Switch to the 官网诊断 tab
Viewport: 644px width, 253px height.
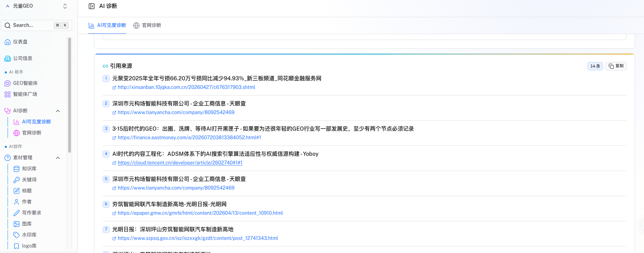click(x=147, y=25)
